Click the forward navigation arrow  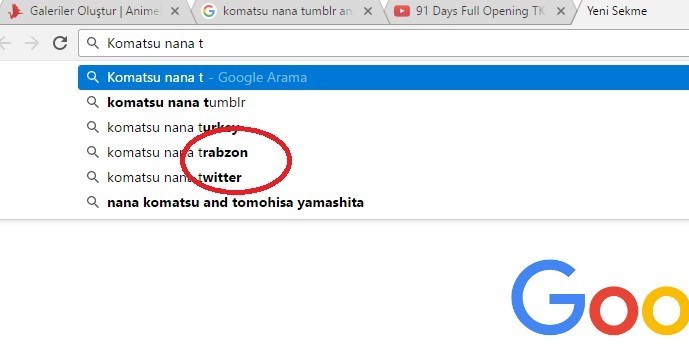click(x=32, y=43)
